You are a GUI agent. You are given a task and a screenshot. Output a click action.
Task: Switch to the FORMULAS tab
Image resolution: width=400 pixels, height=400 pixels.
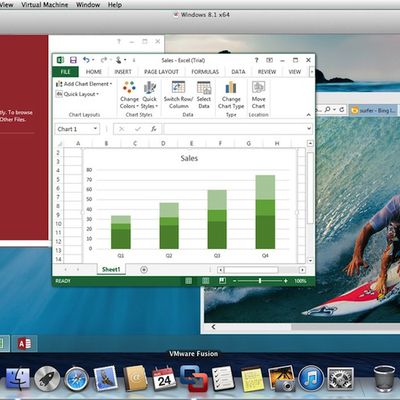[205, 72]
